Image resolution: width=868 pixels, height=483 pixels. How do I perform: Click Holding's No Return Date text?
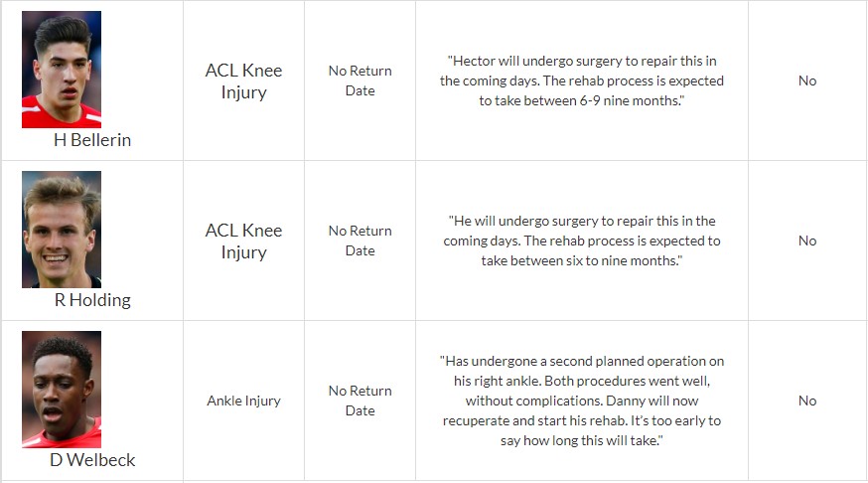coord(360,241)
